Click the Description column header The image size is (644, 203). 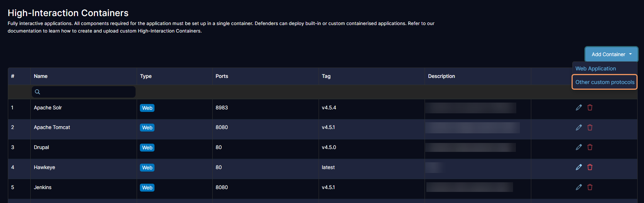(x=441, y=76)
